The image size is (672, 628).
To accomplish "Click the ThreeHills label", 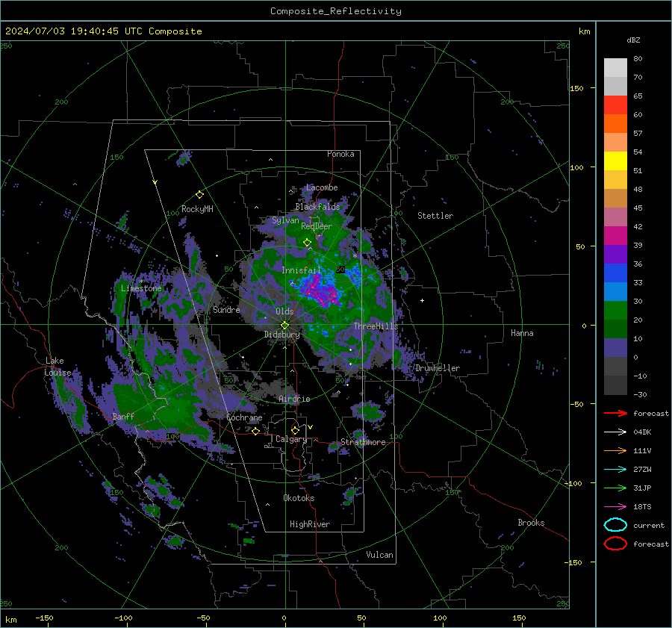I will coord(376,326).
